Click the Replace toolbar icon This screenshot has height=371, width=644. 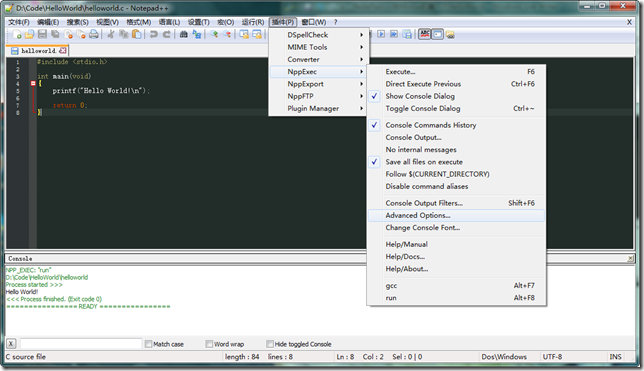197,35
